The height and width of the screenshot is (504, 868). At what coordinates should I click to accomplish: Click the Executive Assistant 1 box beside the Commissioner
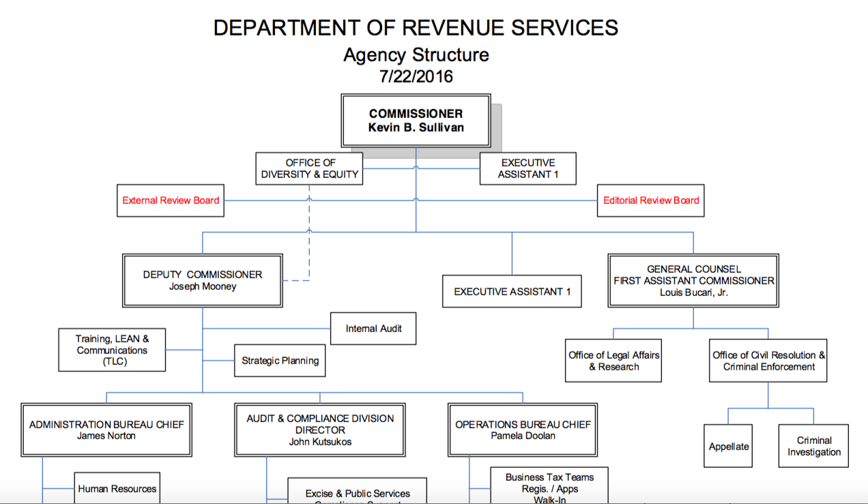point(528,168)
